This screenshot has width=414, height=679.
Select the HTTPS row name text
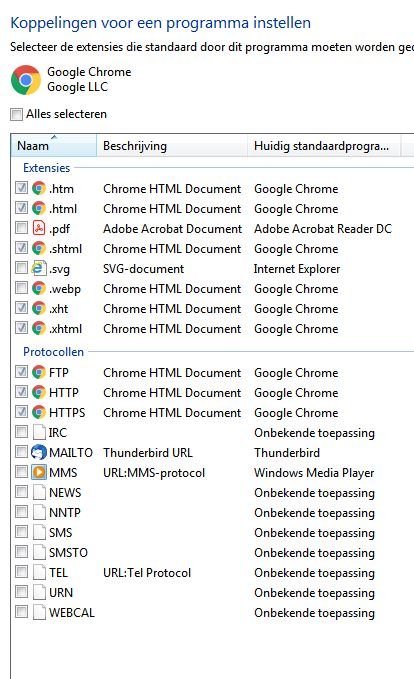pos(67,413)
